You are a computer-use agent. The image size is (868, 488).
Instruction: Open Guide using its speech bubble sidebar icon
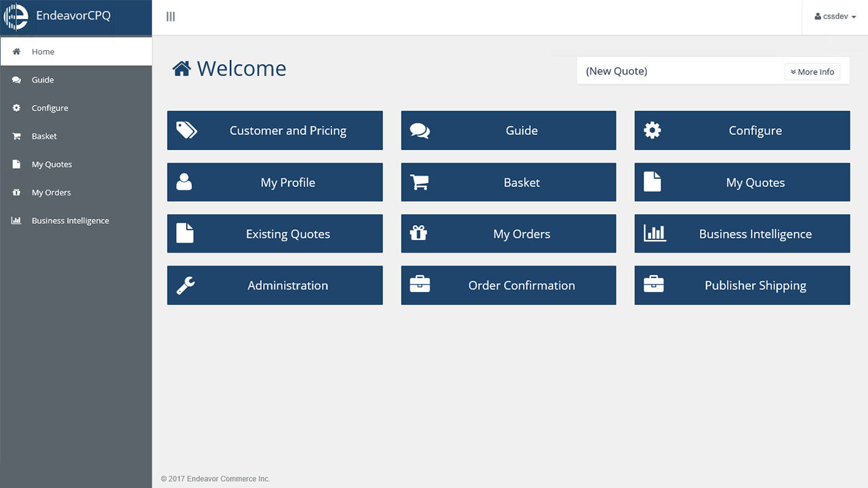tap(16, 79)
